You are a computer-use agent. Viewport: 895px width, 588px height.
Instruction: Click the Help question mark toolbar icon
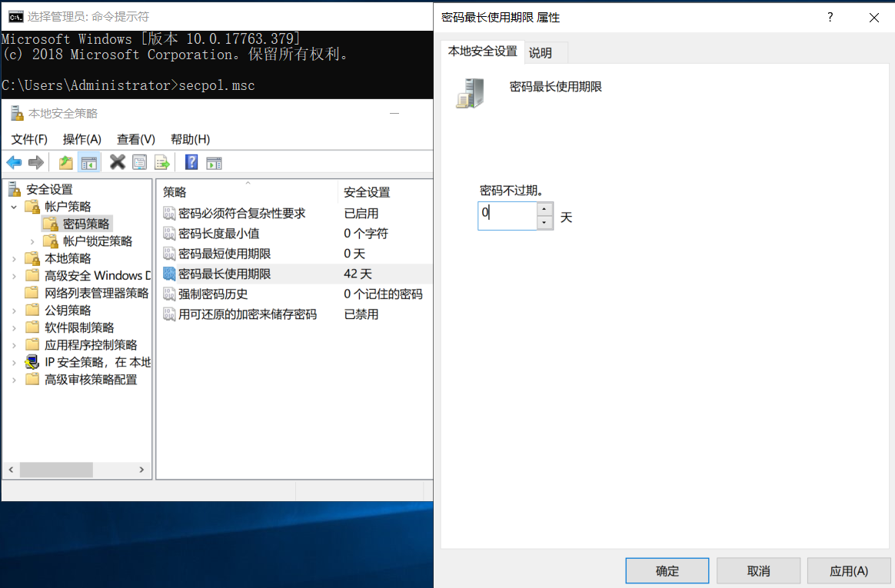coord(191,162)
